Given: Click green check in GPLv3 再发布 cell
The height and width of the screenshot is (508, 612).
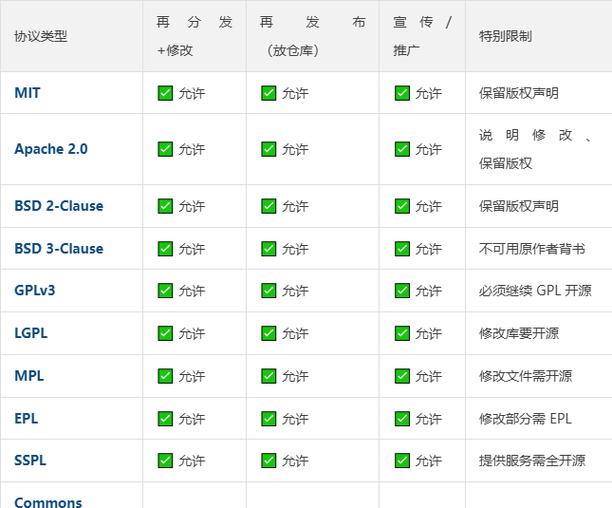Looking at the screenshot, I should point(269,290).
